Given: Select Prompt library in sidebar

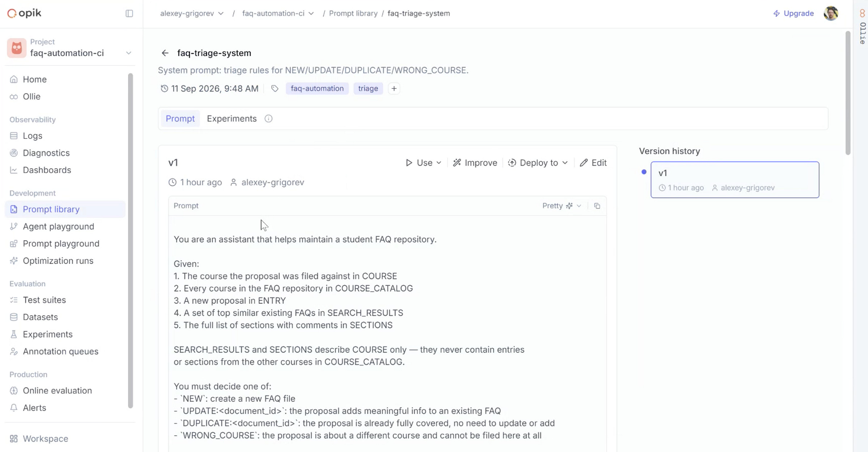Looking at the screenshot, I should click(65, 209).
